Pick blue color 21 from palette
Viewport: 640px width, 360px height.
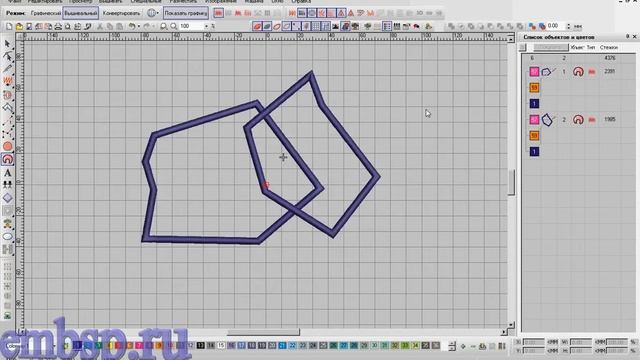282,345
